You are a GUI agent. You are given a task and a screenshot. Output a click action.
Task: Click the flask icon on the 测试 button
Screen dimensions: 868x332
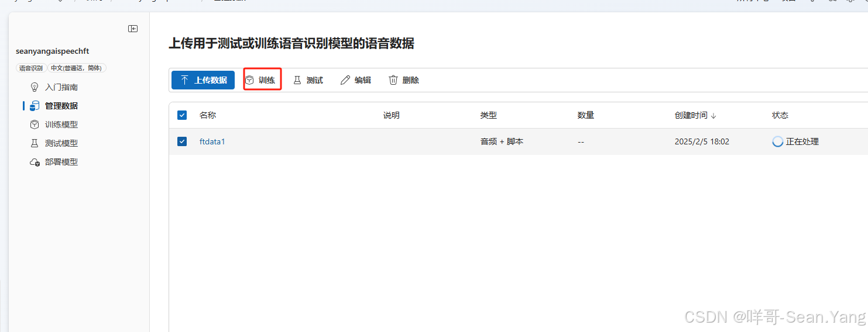297,80
